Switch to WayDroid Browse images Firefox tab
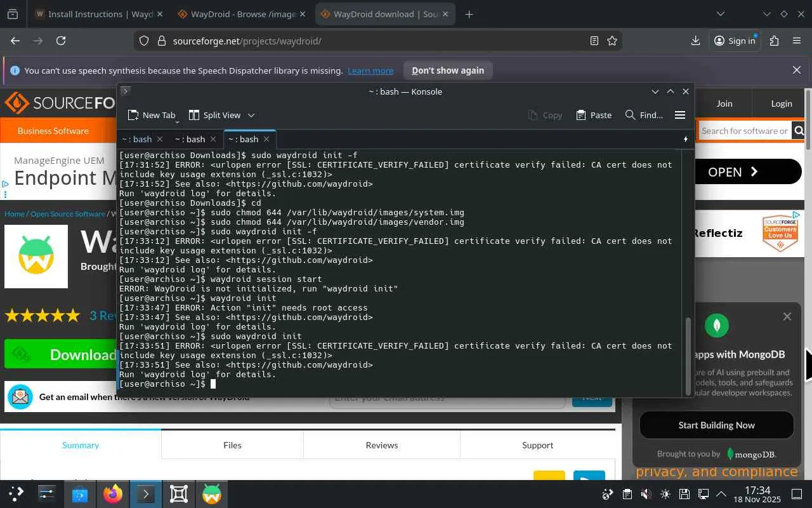812x508 pixels. [241, 14]
